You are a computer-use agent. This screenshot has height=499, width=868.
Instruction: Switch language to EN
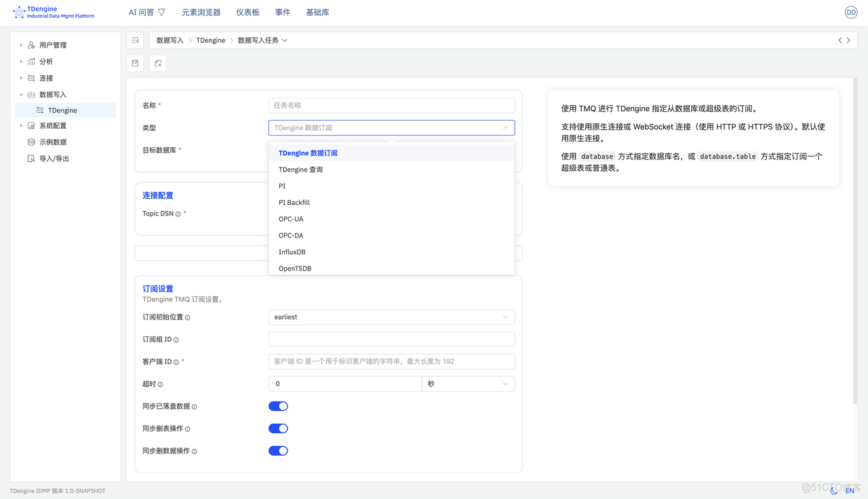click(850, 490)
